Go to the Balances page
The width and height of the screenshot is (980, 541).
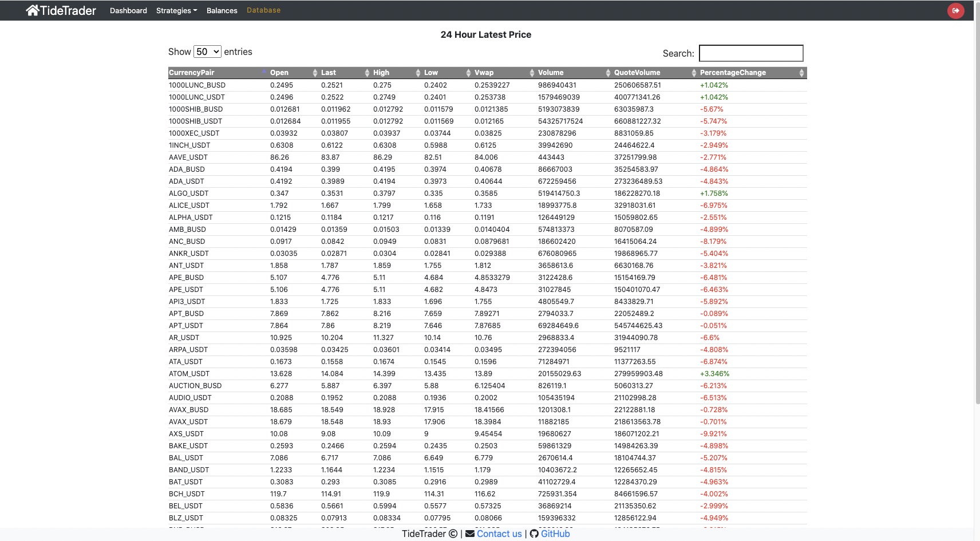[x=222, y=10]
